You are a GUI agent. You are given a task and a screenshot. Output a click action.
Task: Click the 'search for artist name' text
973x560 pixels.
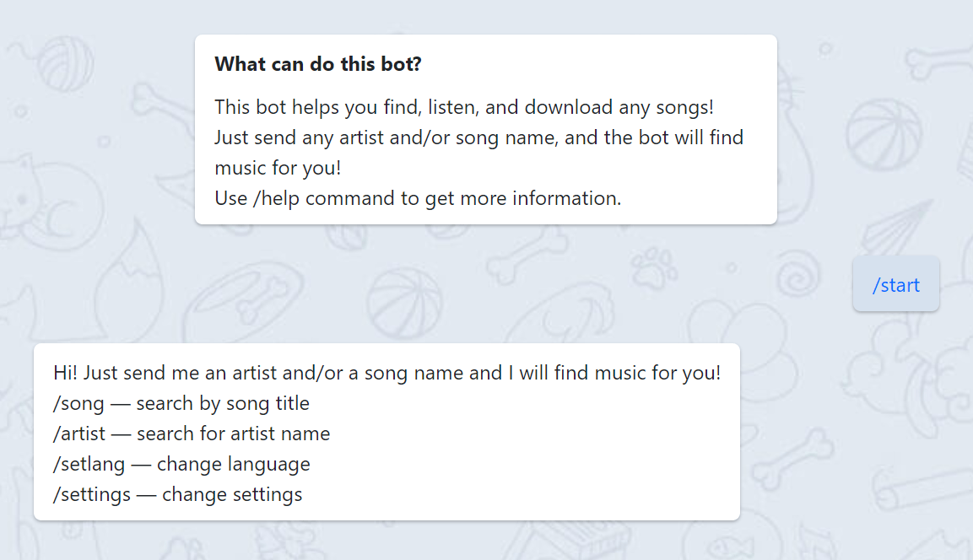point(232,433)
